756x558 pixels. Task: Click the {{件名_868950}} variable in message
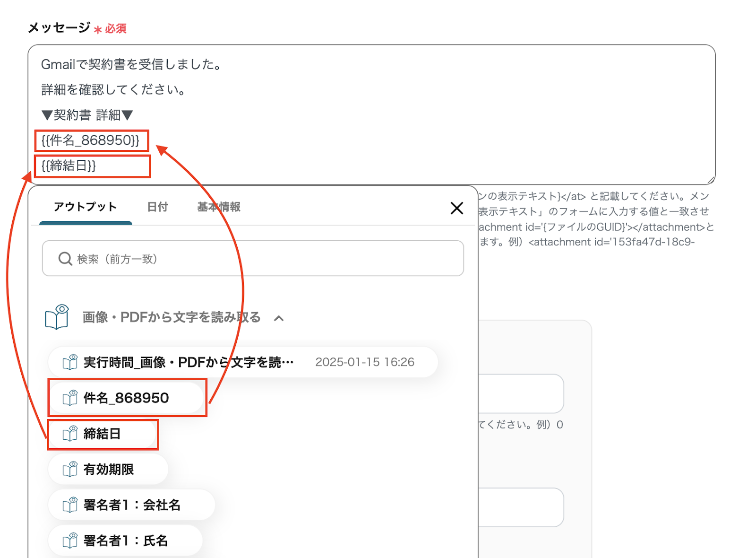pyautogui.click(x=91, y=140)
